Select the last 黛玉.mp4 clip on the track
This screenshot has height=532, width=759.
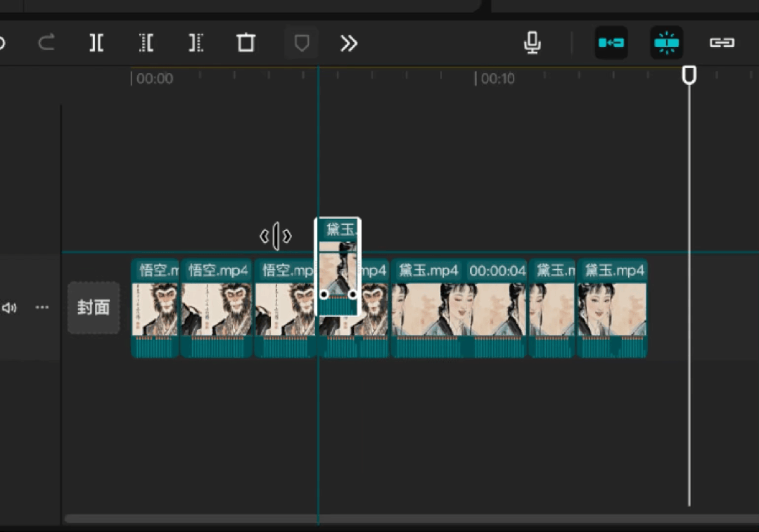coord(611,309)
